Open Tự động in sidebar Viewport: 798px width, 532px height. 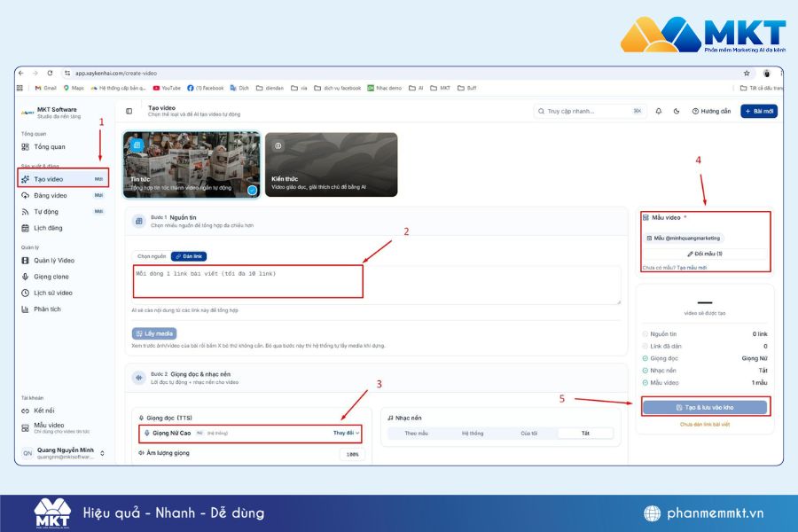[63, 212]
